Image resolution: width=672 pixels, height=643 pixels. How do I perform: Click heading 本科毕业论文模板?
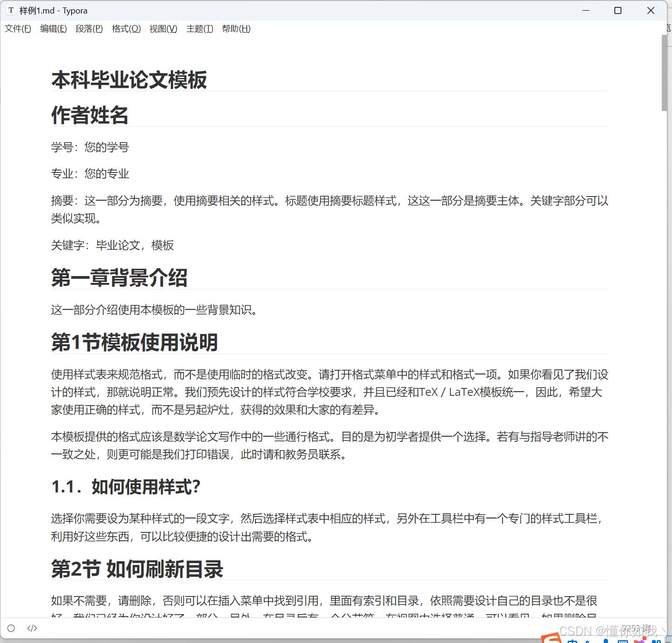tap(129, 80)
